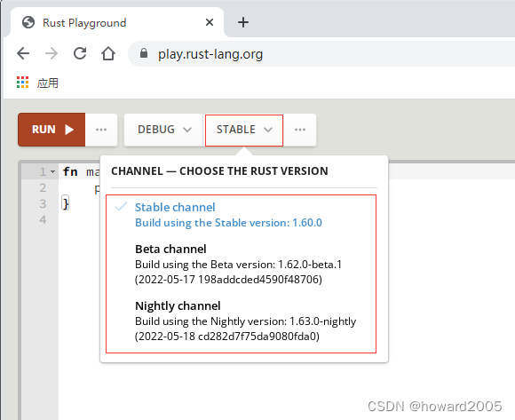Viewport: 515px width, 420px height.
Task: Select the Nightly channel option
Action: [245, 321]
